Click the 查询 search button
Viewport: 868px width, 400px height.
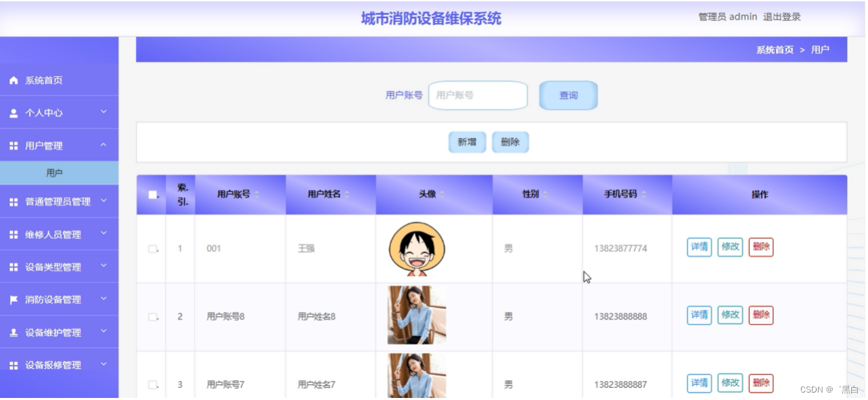coord(568,95)
